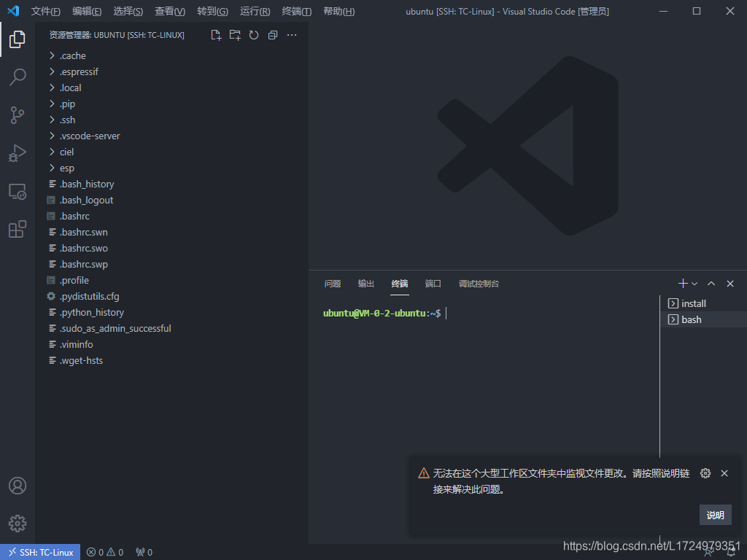Open the .bashrc.swp file
Viewport: 747px width, 560px height.
point(172,264)
